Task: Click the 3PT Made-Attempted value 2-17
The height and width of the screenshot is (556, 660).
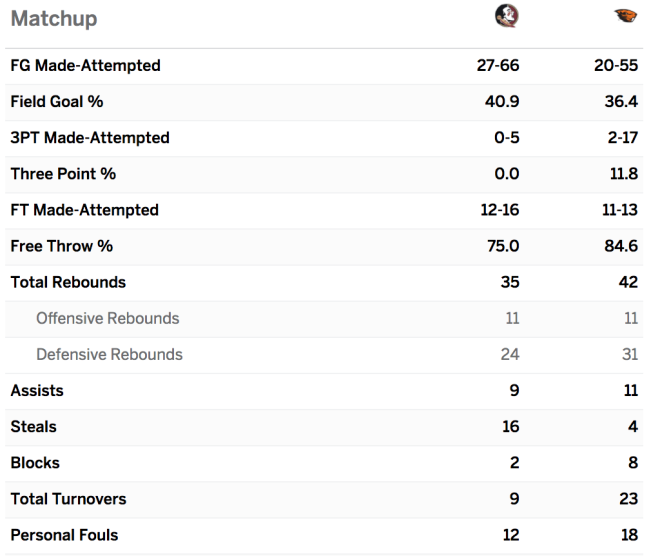Action: (x=623, y=138)
